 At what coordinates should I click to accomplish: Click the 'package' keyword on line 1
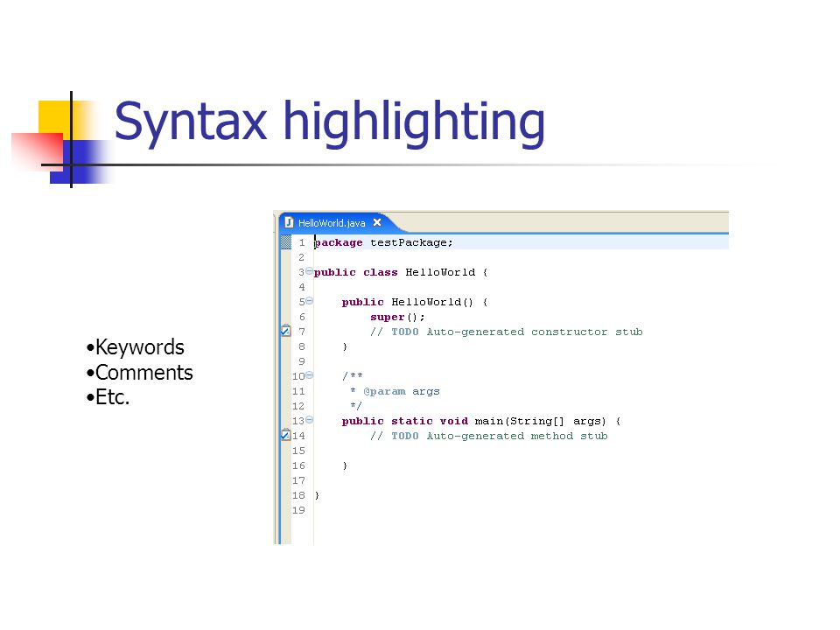(x=338, y=242)
